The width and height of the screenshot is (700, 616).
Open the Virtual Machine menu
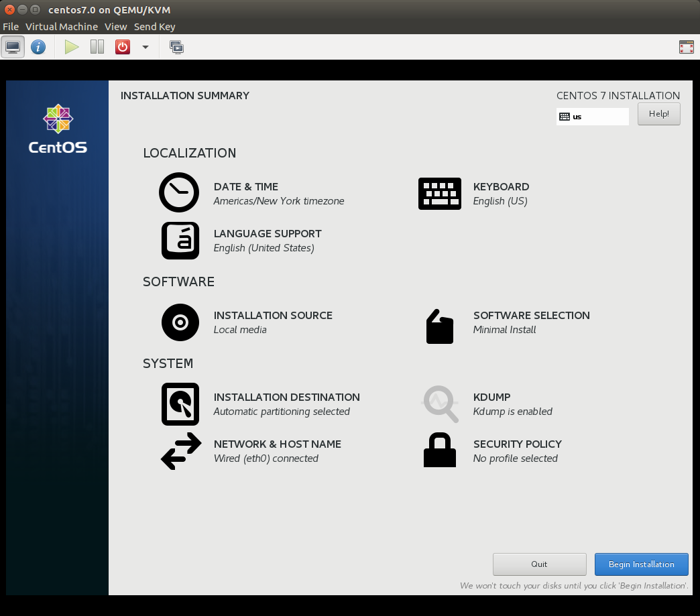[62, 27]
